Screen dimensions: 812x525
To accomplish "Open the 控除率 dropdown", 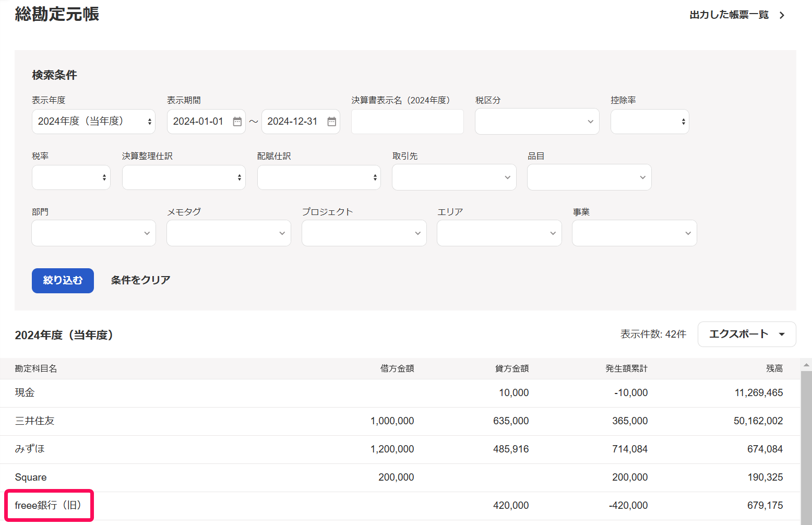I will coord(650,122).
